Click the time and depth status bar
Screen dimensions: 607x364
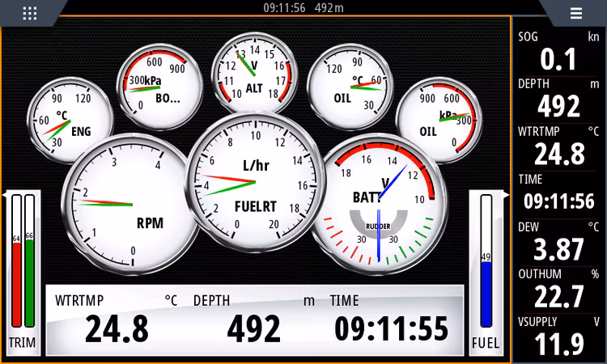303,8
